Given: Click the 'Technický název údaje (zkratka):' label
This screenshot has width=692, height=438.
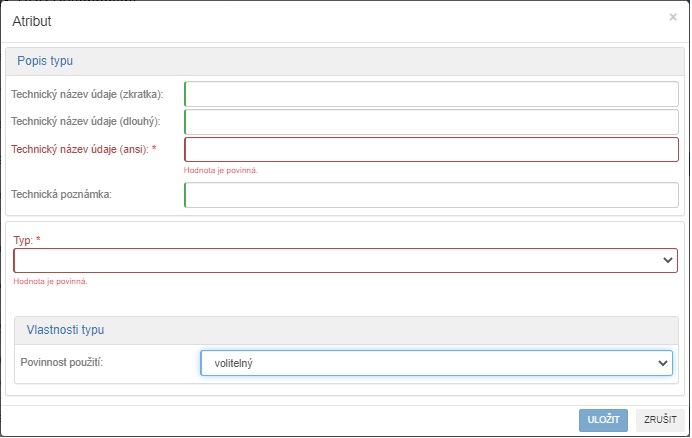Looking at the screenshot, I should tap(87, 94).
